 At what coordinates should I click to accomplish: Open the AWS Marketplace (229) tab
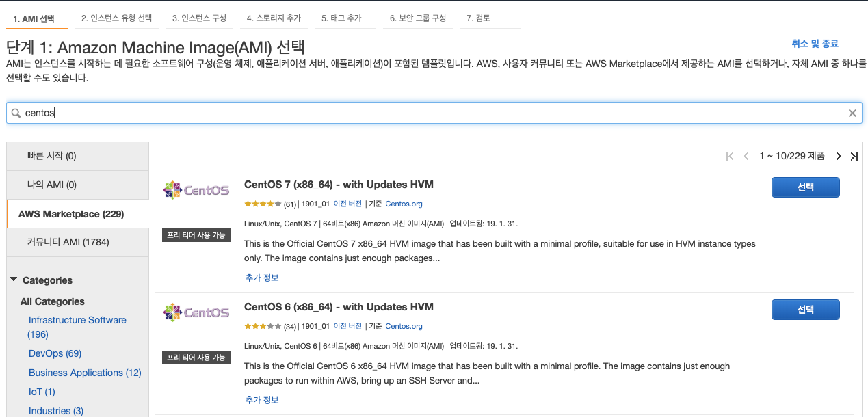[71, 214]
